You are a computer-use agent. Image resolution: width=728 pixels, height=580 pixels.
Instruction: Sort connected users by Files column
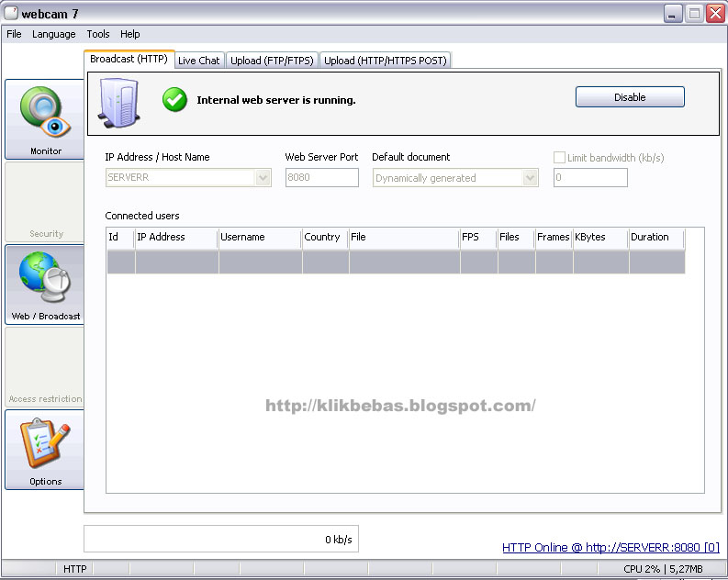pos(516,237)
